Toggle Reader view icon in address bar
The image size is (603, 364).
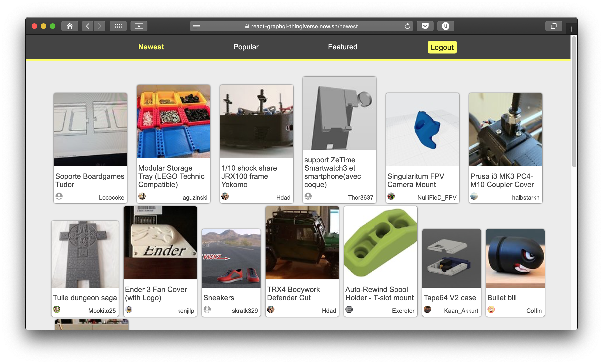click(196, 26)
